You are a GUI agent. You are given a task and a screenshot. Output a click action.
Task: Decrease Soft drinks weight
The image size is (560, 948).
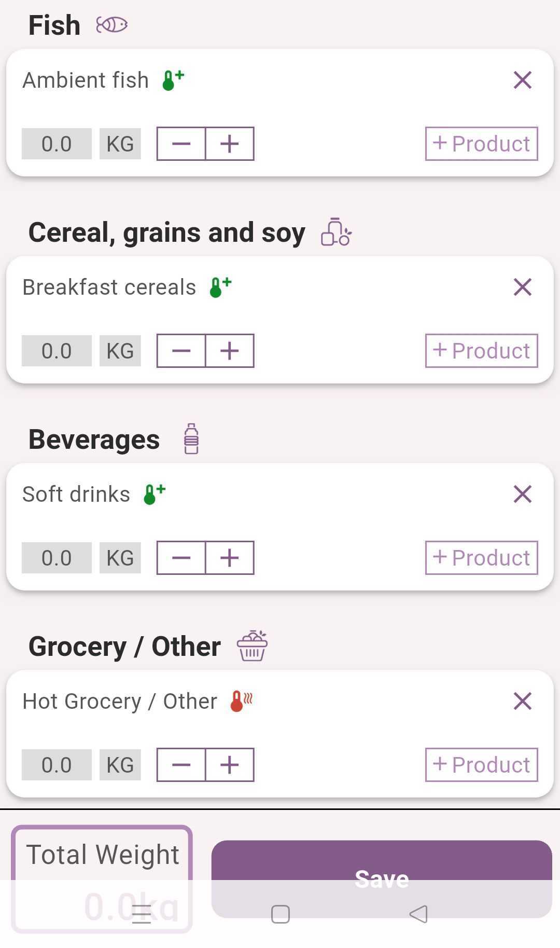[181, 558]
